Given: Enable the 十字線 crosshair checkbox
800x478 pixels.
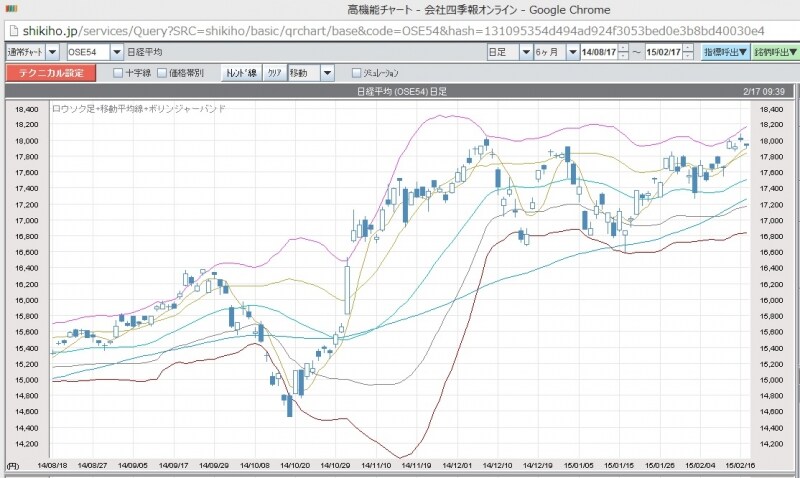Looking at the screenshot, I should click(119, 72).
